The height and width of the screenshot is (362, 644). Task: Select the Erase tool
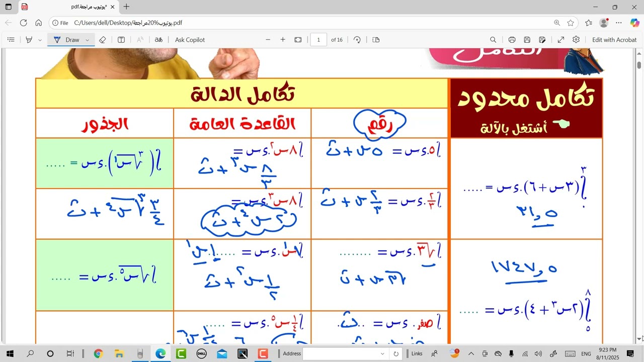pyautogui.click(x=103, y=40)
